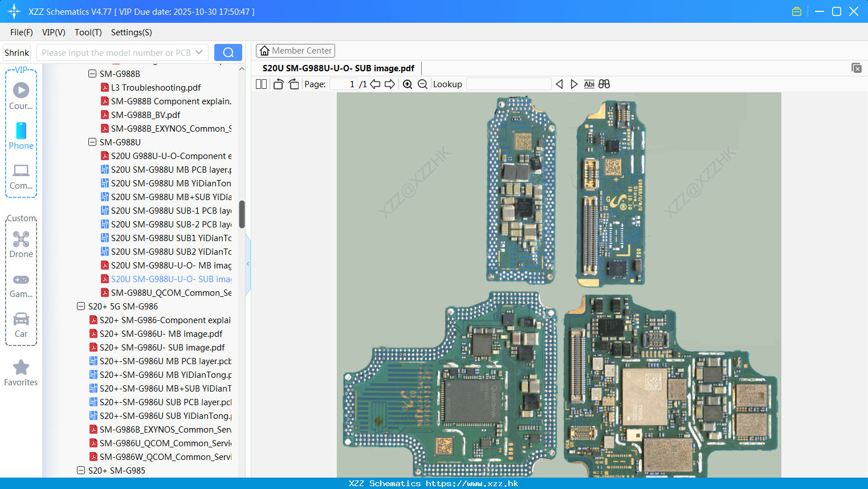Find the previous lookup match triangle
This screenshot has height=489, width=868.
(x=559, y=84)
